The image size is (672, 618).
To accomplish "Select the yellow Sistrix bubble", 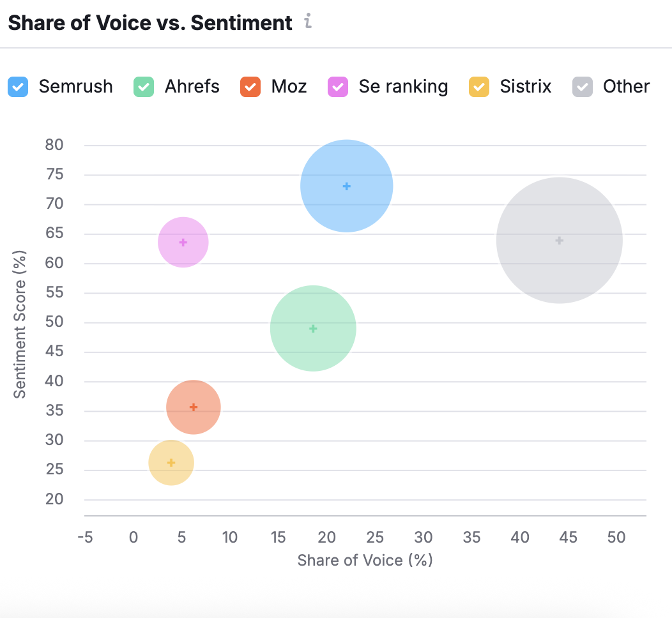I will point(171,462).
